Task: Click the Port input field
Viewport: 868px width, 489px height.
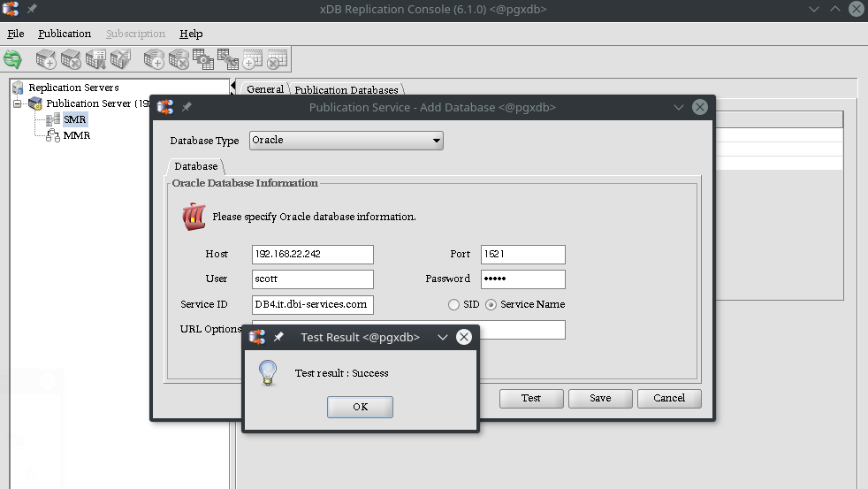Action: click(523, 254)
